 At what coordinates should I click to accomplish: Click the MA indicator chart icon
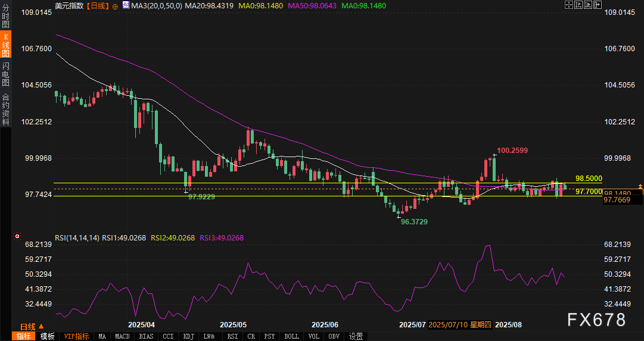pos(125,5)
